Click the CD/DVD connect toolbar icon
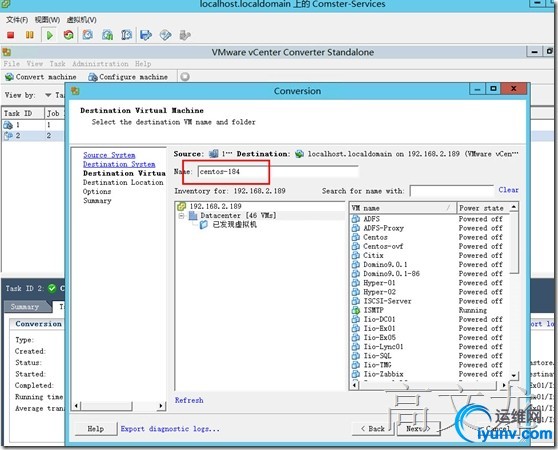 (165, 35)
